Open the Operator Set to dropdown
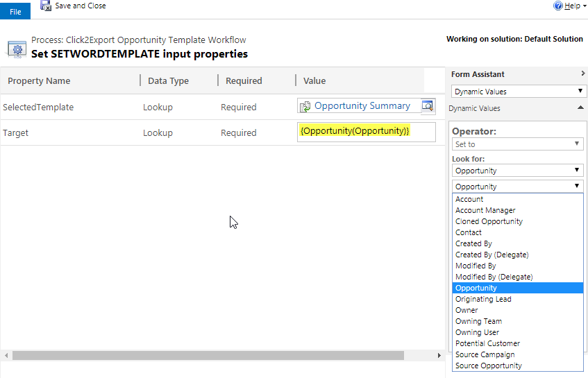This screenshot has width=588, height=378. (517, 144)
